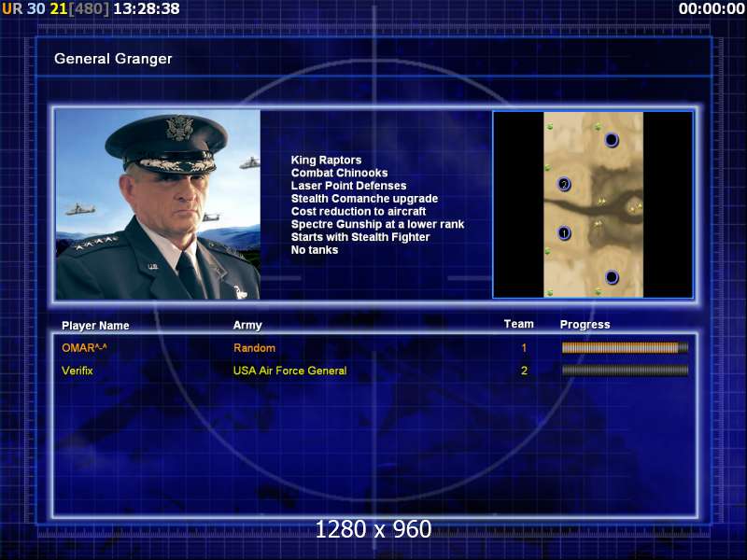The image size is (747, 560).
Task: Click the green supply marker in the map's top-left corner
Action: pos(550,126)
